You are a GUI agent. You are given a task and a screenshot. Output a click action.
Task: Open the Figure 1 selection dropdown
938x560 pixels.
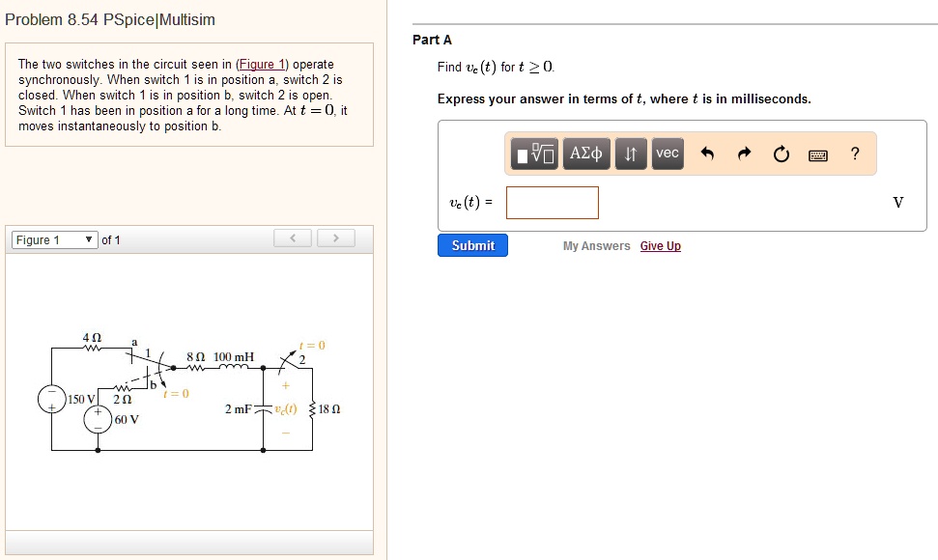click(x=49, y=238)
